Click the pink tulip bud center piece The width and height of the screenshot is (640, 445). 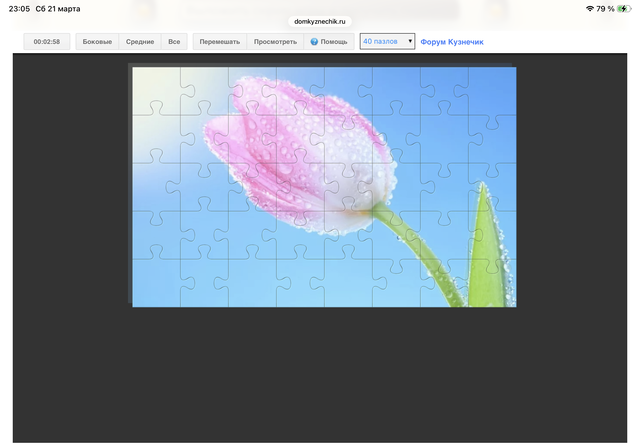pyautogui.click(x=300, y=140)
